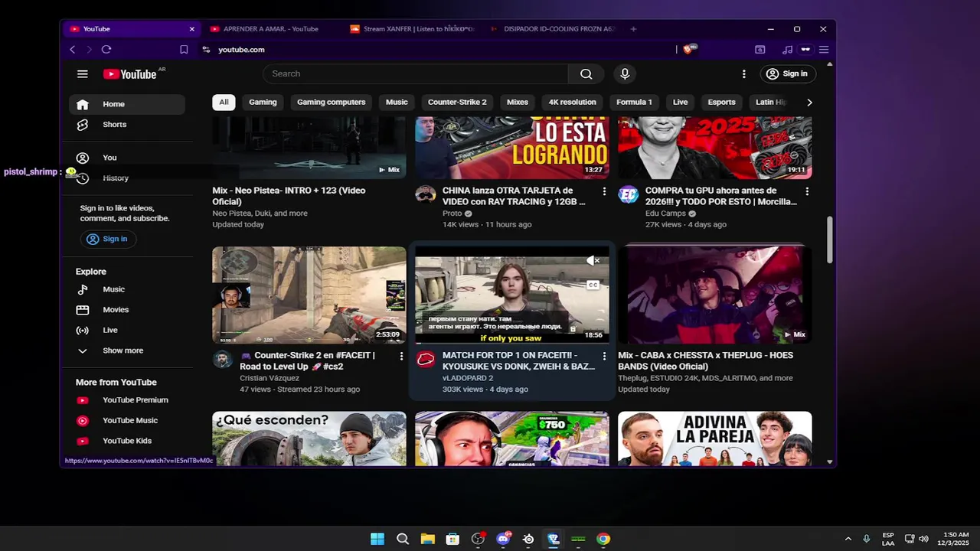The width and height of the screenshot is (980, 551).
Task: Click the sidebar Sign in button
Action: click(x=108, y=239)
